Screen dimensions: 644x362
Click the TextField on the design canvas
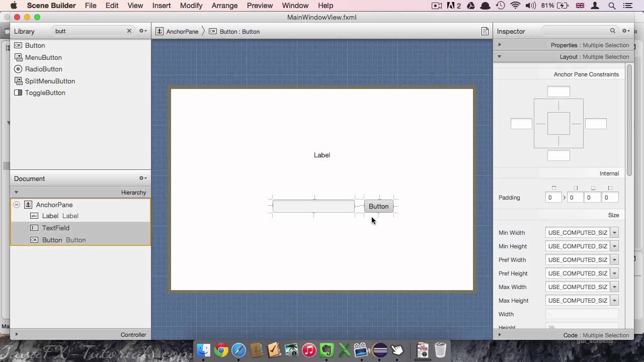(x=313, y=206)
